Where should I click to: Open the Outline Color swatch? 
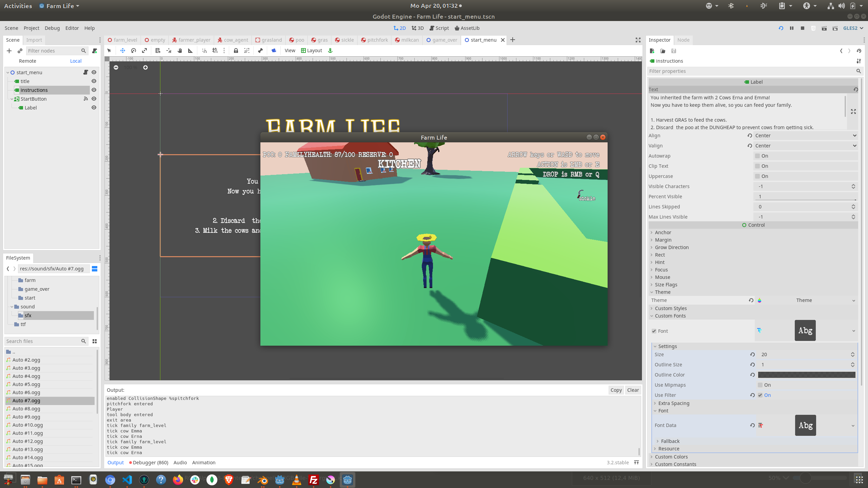point(806,375)
